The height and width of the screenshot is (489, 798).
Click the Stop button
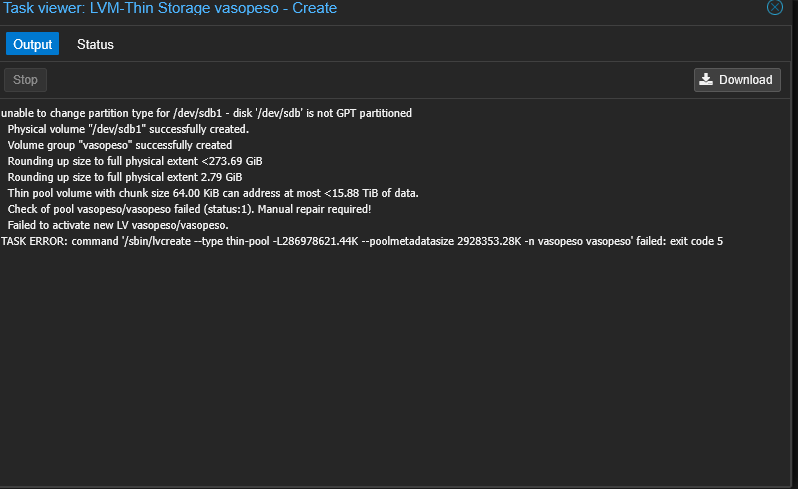25,80
